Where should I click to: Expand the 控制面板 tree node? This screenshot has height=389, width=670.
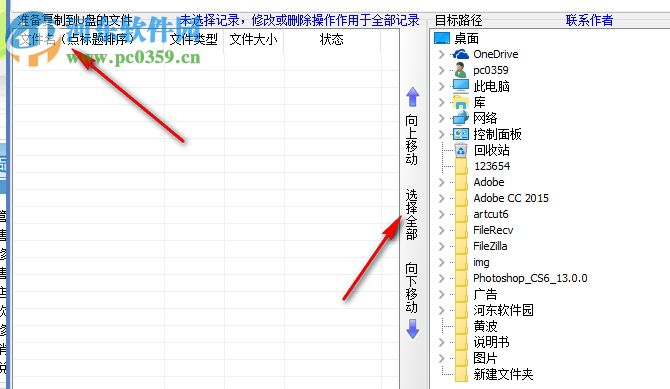click(x=441, y=134)
